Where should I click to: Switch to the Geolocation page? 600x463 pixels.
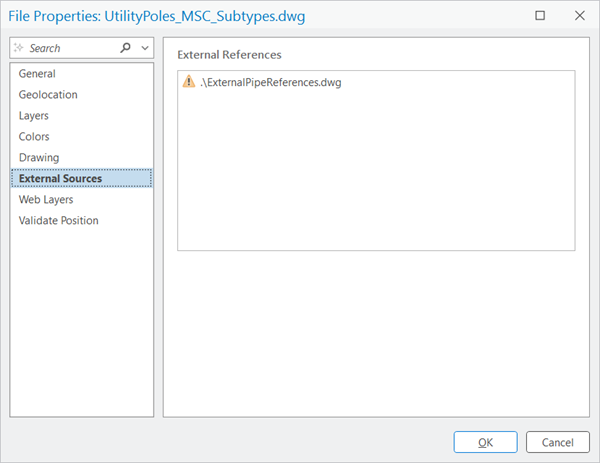(48, 95)
